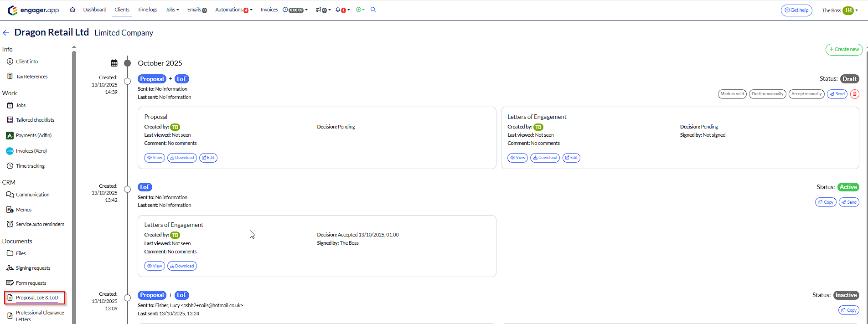
Task: Go to the Dashboard tab
Action: [95, 10]
